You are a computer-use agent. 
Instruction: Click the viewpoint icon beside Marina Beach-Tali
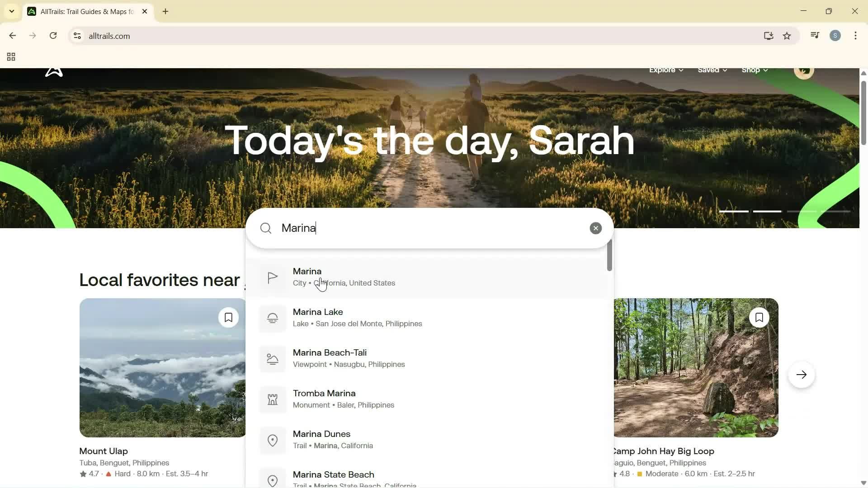(272, 359)
